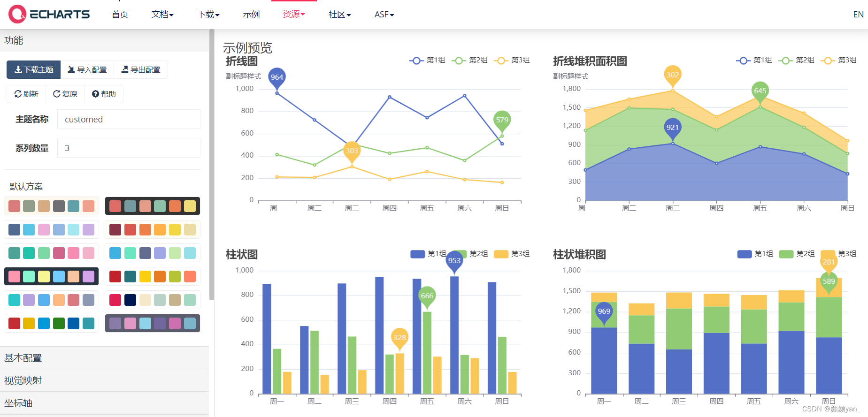Click the 主题名称 input field containing customed
The image size is (868, 417).
[129, 120]
